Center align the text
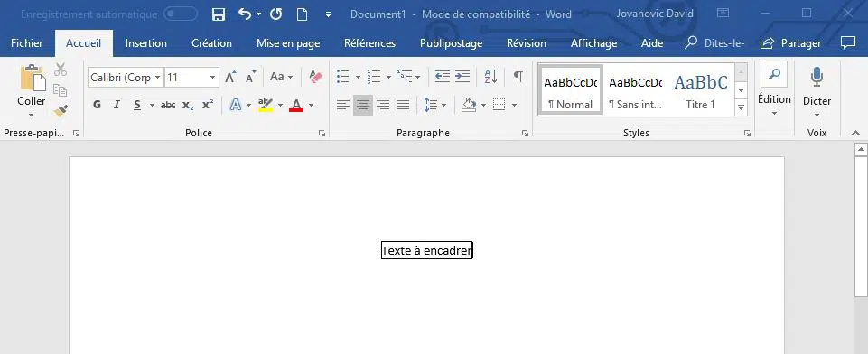 [x=363, y=105]
